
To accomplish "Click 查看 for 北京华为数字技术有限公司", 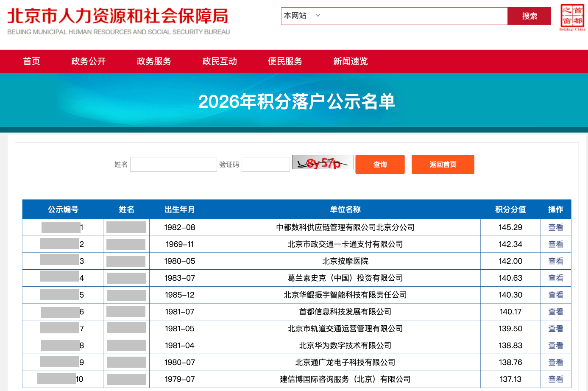I will click(556, 346).
